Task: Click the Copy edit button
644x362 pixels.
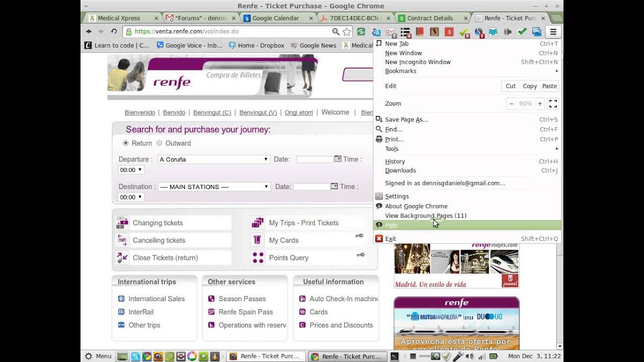Action: [529, 86]
